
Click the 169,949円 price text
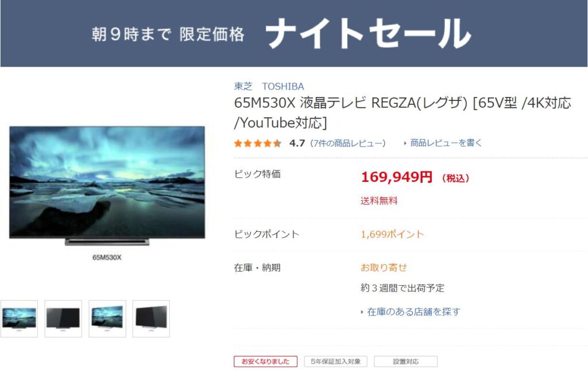pos(397,177)
